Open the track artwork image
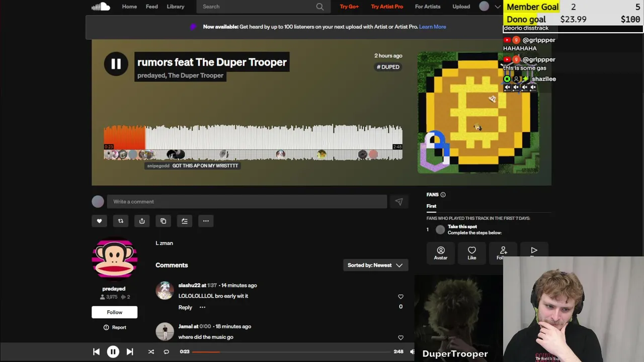The height and width of the screenshot is (362, 644). [478, 113]
